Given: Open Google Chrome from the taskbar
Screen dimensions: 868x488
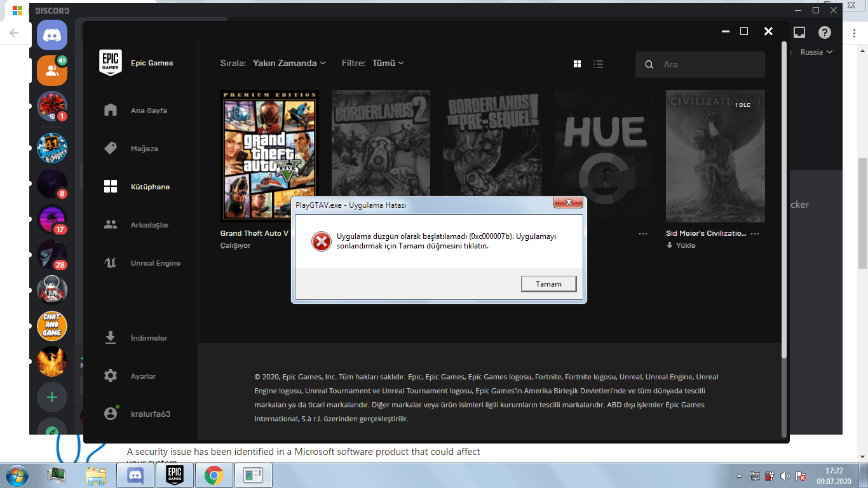Looking at the screenshot, I should click(214, 475).
